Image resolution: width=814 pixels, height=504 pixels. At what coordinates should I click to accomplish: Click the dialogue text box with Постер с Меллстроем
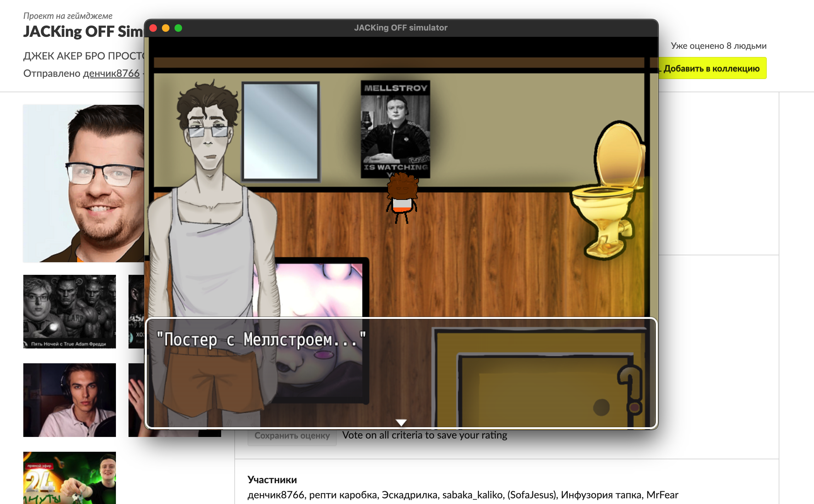[401, 373]
